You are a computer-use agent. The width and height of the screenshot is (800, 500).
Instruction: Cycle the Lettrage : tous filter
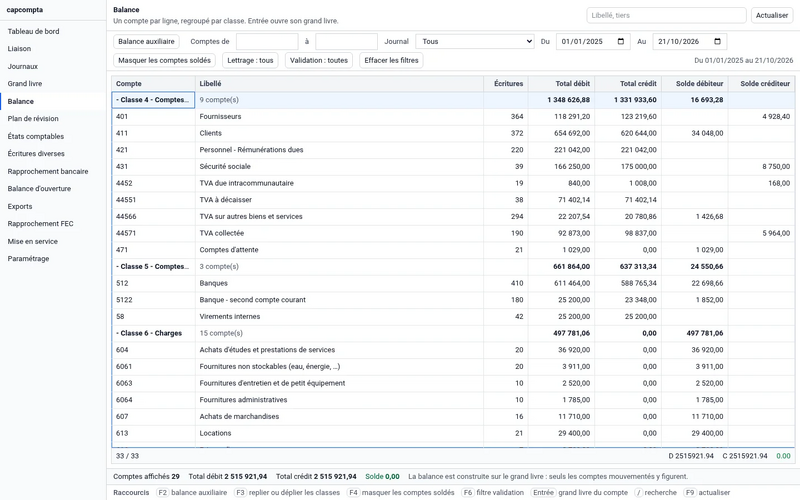pyautogui.click(x=250, y=60)
